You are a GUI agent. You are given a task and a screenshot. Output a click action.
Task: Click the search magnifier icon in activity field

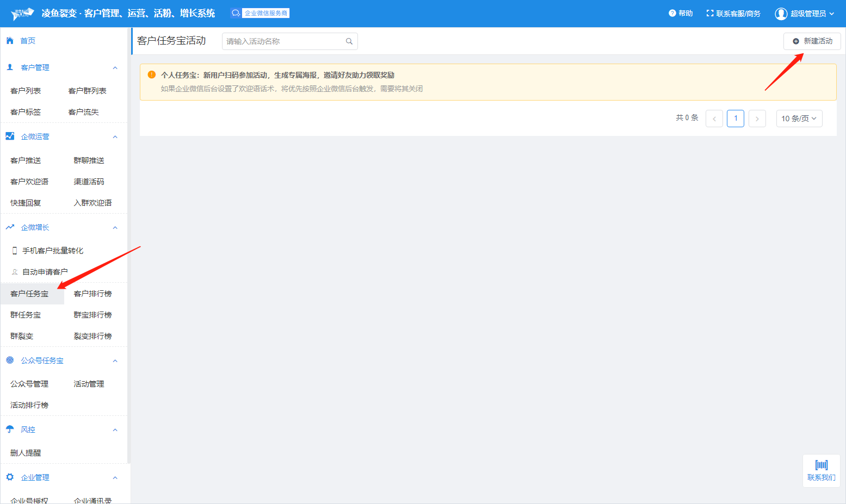tap(349, 41)
